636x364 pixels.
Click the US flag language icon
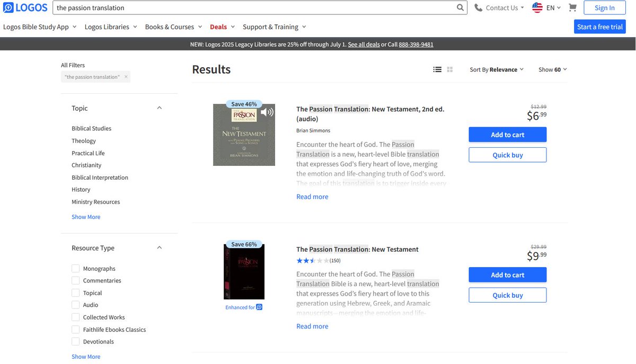tap(537, 7)
